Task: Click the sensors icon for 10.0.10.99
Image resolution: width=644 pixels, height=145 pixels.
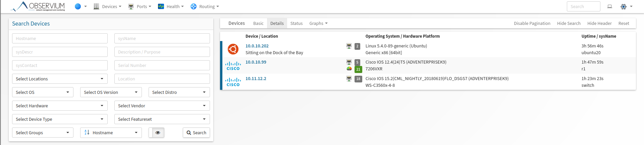Action: coord(349,69)
